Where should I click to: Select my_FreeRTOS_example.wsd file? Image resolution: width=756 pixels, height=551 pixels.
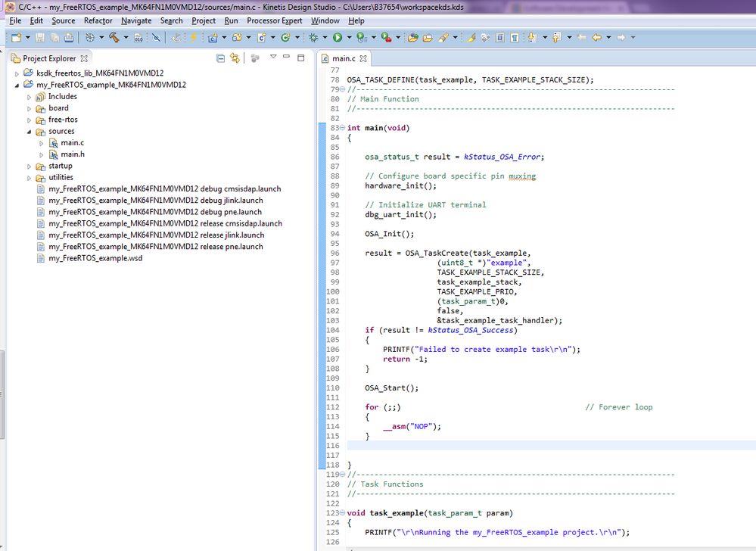(x=95, y=258)
